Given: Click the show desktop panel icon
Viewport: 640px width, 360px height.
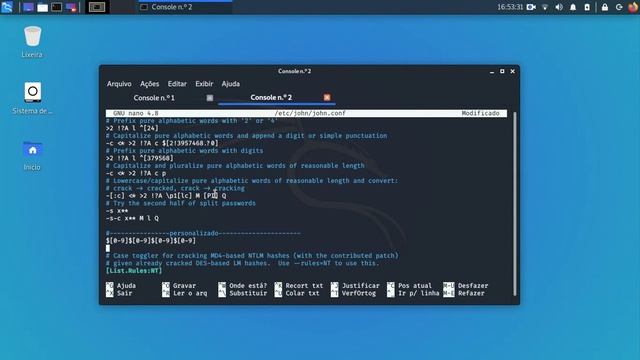Looking at the screenshot, I should (28, 7).
